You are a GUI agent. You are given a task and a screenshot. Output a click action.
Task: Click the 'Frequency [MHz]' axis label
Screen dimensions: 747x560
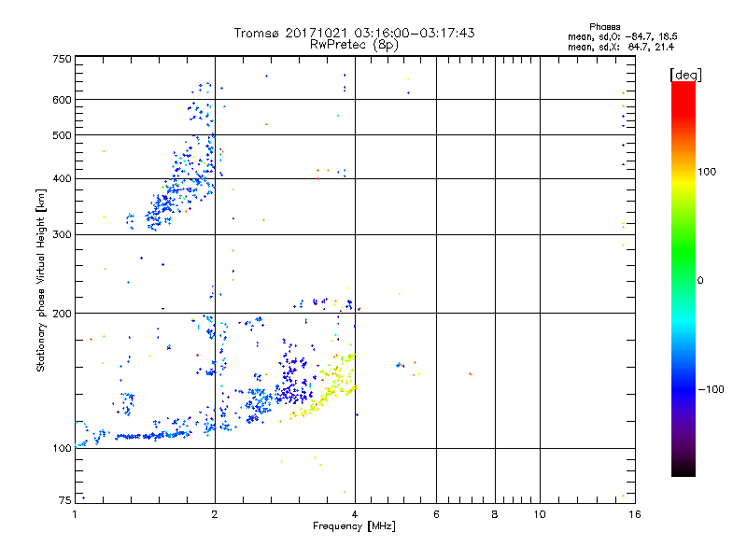pyautogui.click(x=354, y=526)
